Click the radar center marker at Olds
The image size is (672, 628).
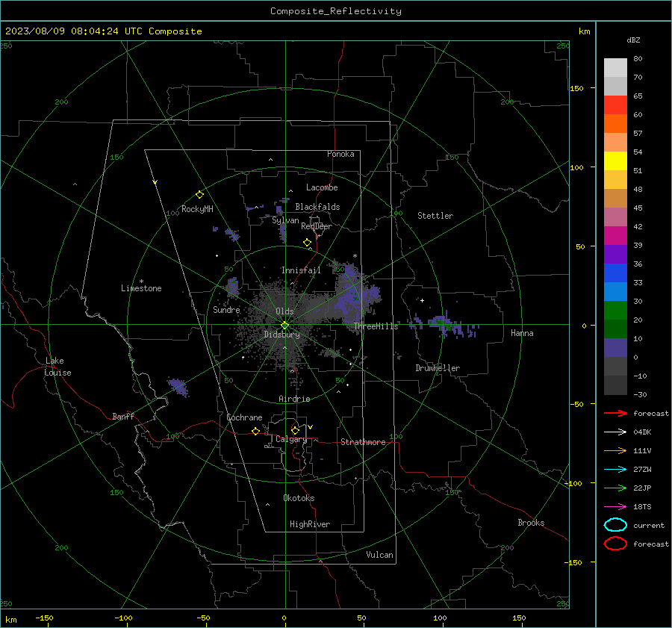(284, 326)
